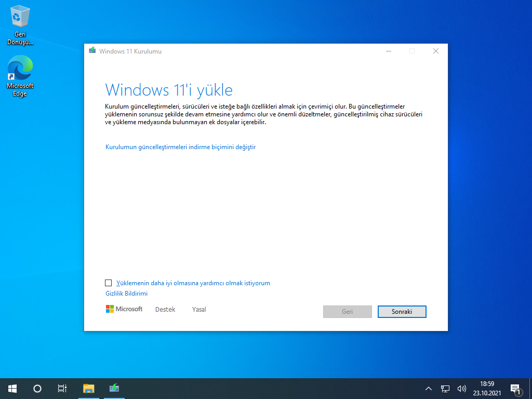
Task: Open Cortana search circle in taskbar
Action: 37,389
